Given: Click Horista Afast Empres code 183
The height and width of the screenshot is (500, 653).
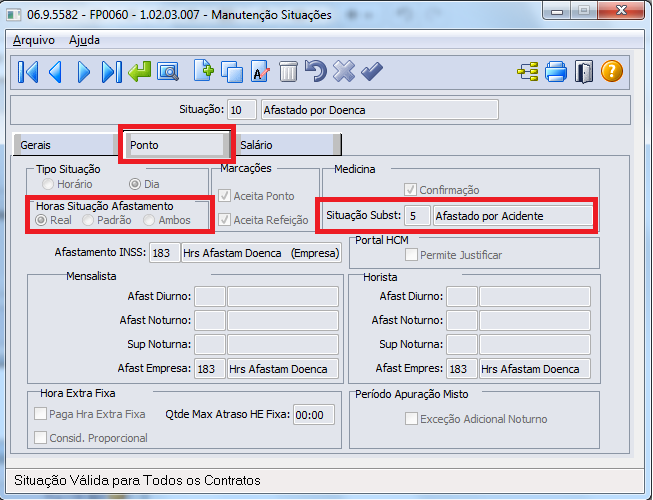Looking at the screenshot, I should 462,368.
